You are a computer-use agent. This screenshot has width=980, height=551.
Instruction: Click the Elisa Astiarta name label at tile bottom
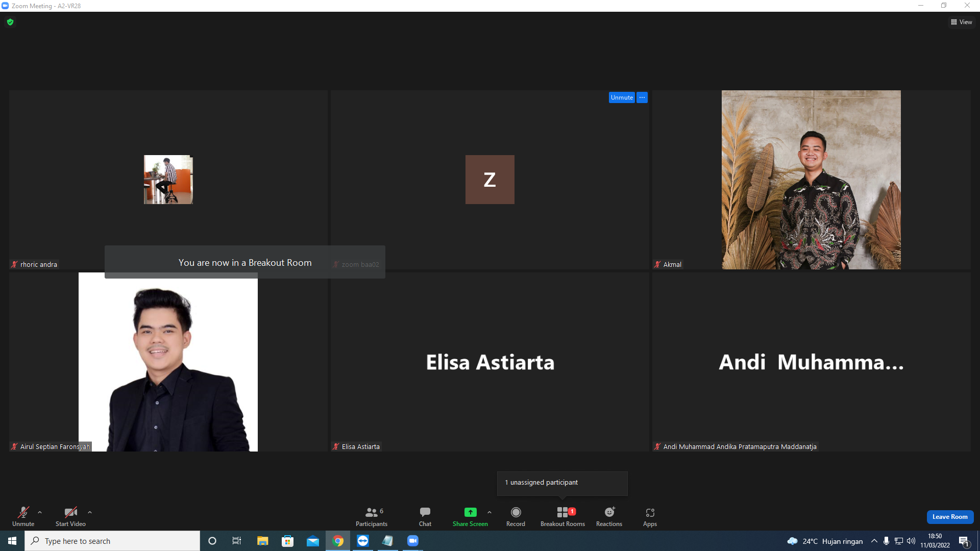(x=356, y=446)
